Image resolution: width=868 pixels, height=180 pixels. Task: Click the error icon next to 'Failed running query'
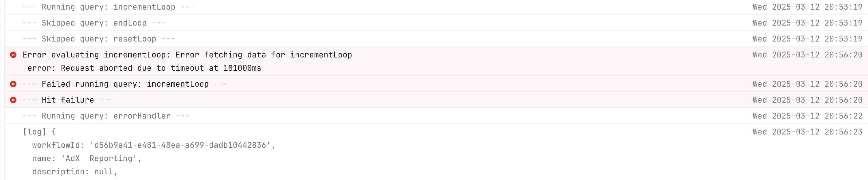click(x=13, y=84)
